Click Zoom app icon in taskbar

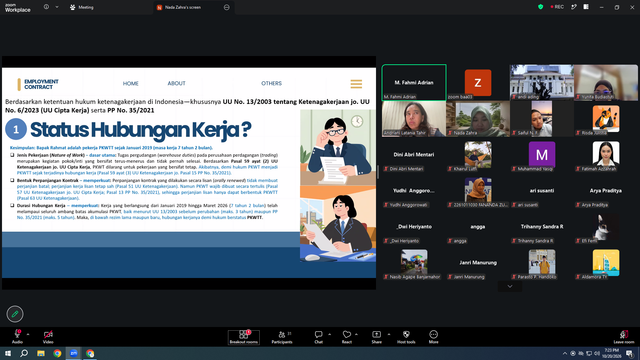(x=74, y=353)
